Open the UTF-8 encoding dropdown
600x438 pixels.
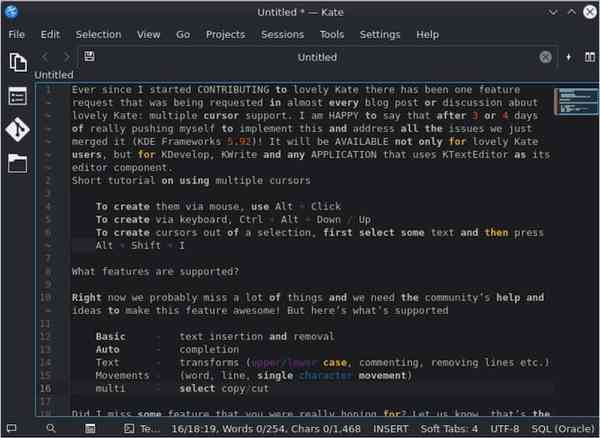point(505,429)
